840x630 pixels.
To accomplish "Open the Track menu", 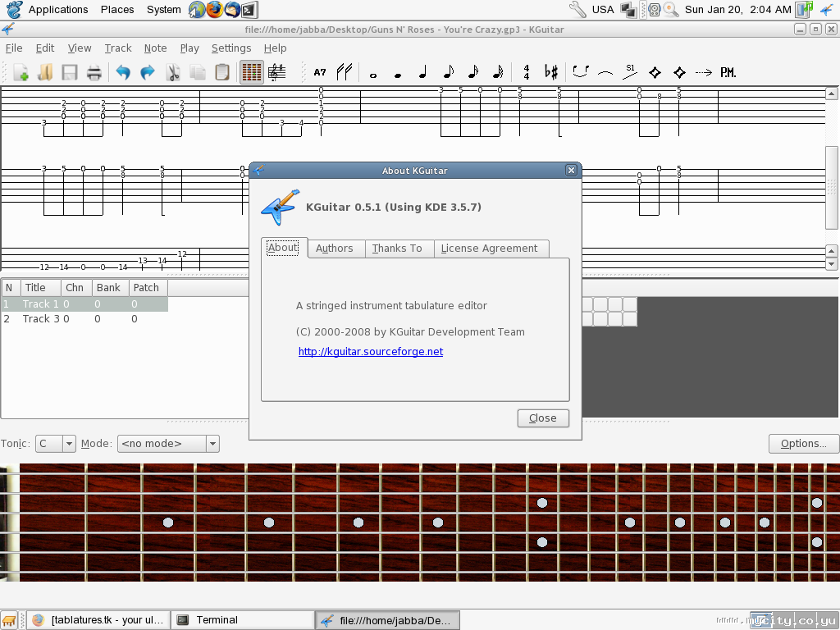I will 118,48.
